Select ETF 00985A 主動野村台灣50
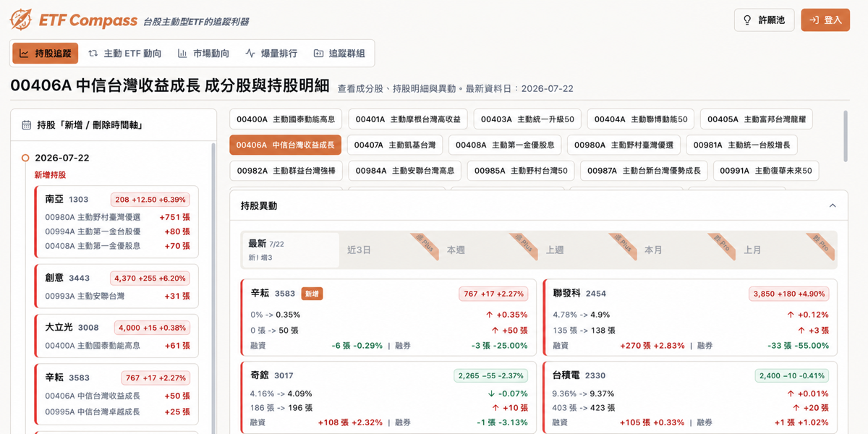This screenshot has height=434, width=868. pyautogui.click(x=521, y=171)
